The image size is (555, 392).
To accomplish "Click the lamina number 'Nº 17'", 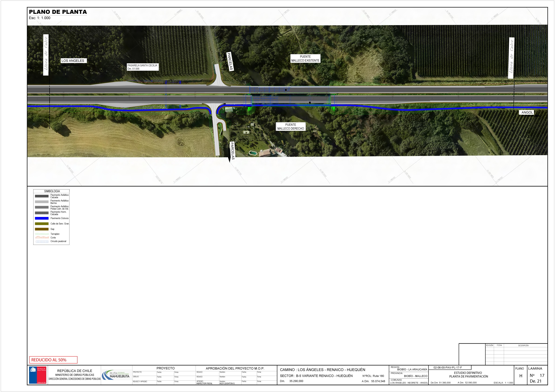I will [x=537, y=375].
